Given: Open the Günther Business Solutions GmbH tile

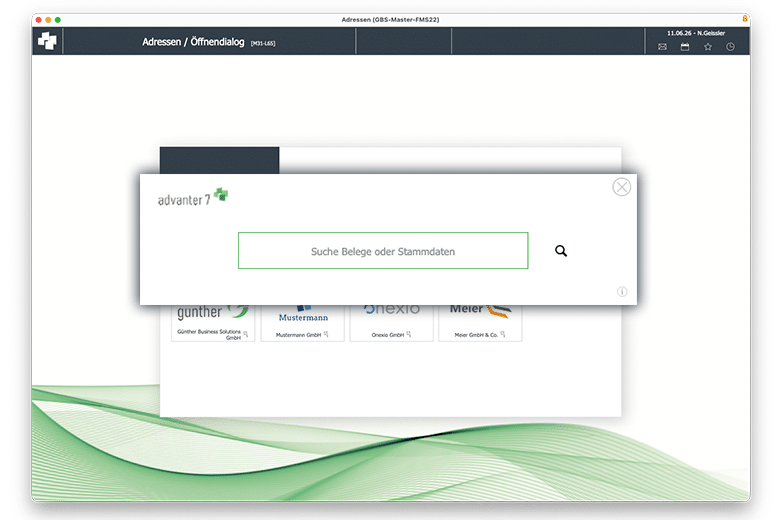Looking at the screenshot, I should [x=213, y=323].
